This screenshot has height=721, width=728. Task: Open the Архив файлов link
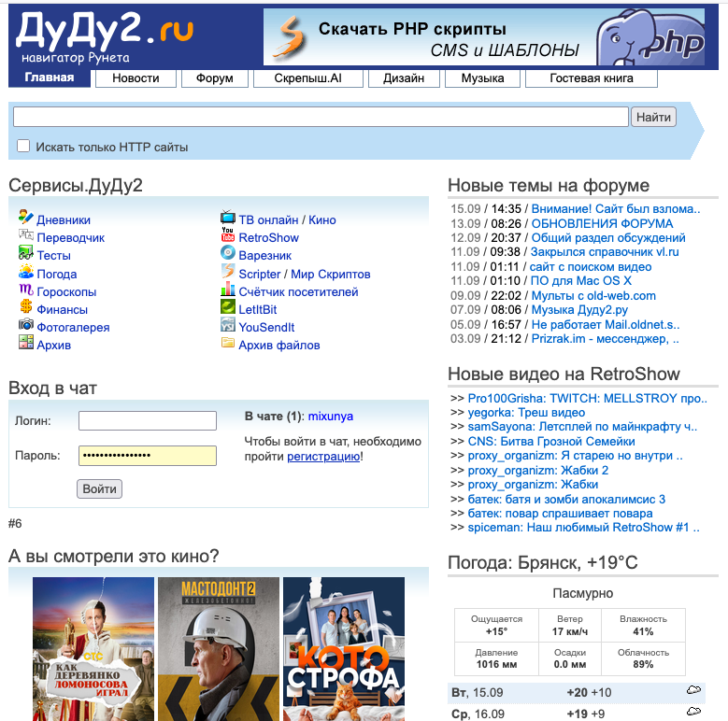[x=279, y=346]
